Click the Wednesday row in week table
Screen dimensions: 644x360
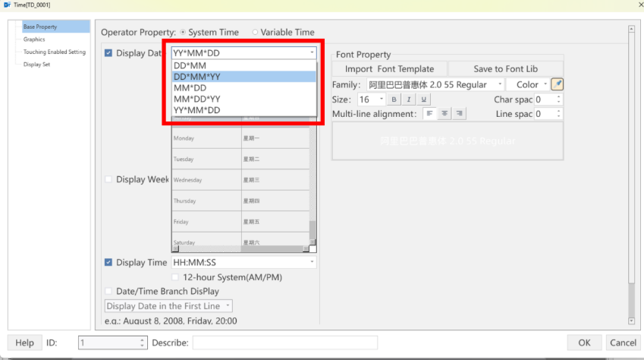click(x=240, y=180)
